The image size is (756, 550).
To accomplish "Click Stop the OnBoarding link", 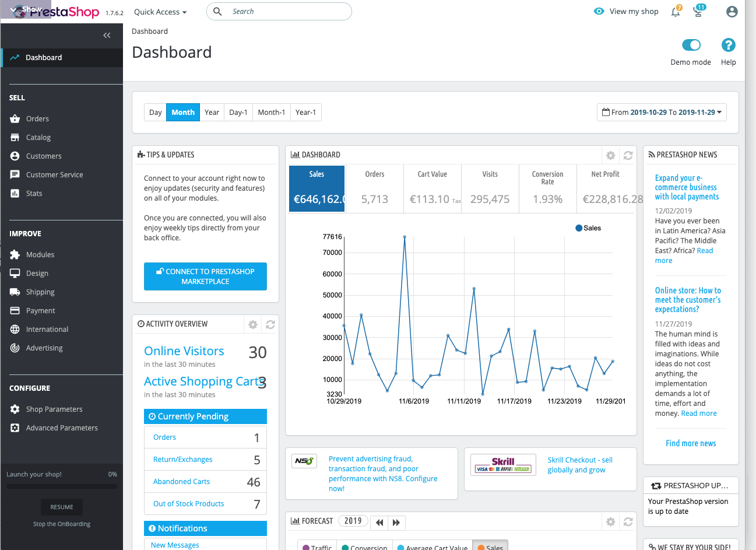I will click(62, 524).
